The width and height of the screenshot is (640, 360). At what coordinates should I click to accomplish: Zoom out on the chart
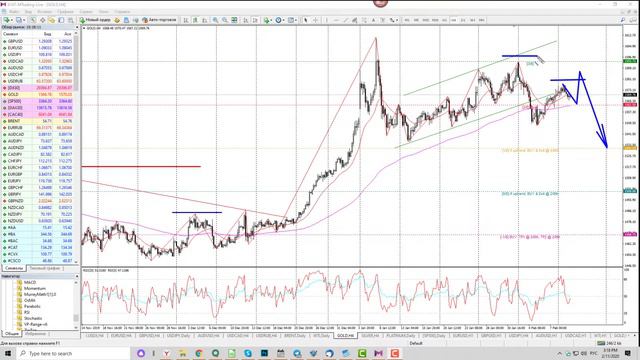click(x=224, y=20)
